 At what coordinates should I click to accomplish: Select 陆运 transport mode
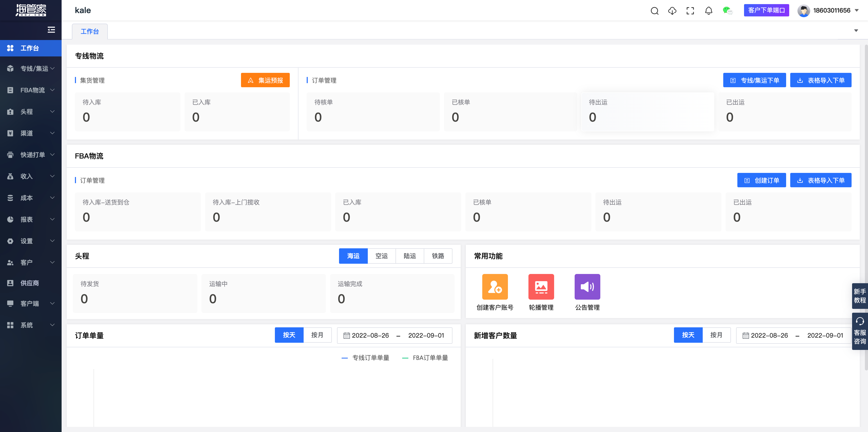[x=410, y=256]
